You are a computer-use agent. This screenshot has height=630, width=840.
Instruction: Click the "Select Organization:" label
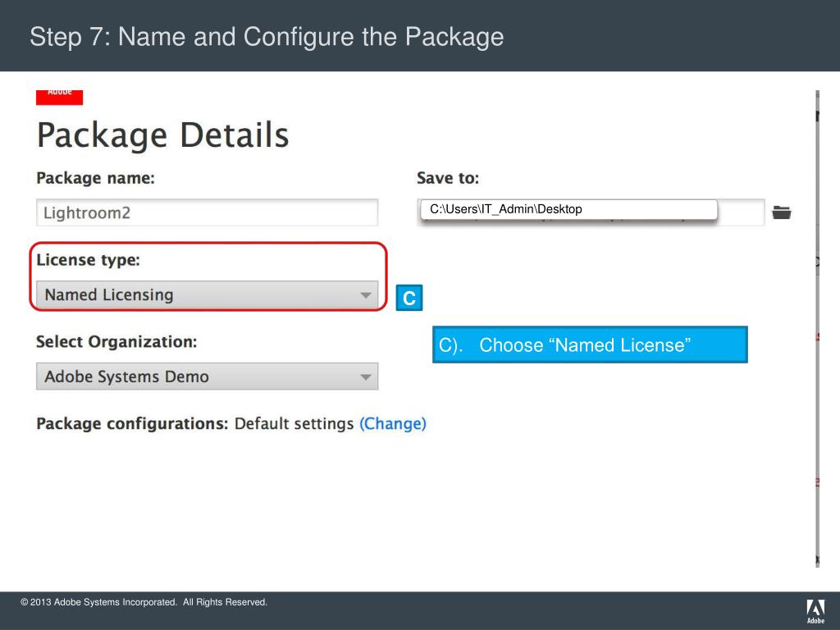click(x=116, y=341)
